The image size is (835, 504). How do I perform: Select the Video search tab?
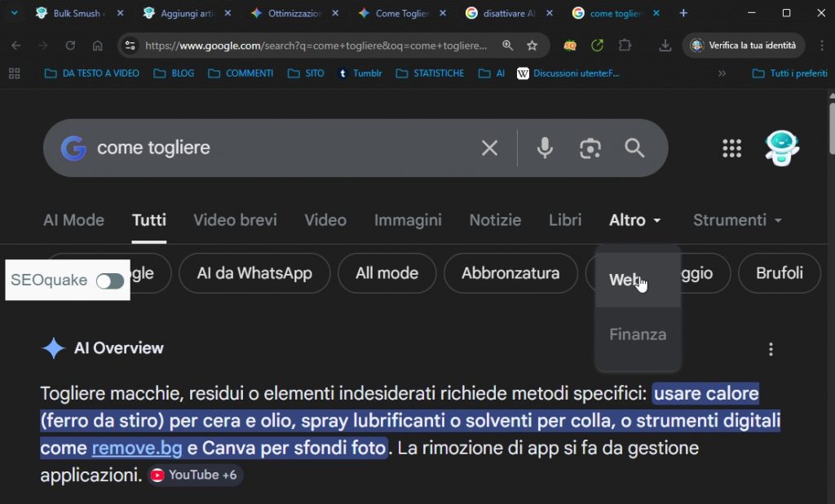point(325,220)
